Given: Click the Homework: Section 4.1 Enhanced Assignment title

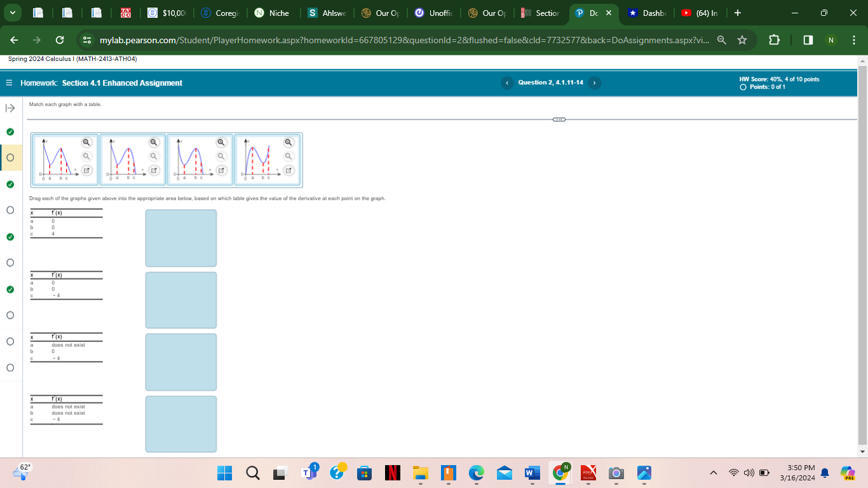Looking at the screenshot, I should [101, 83].
